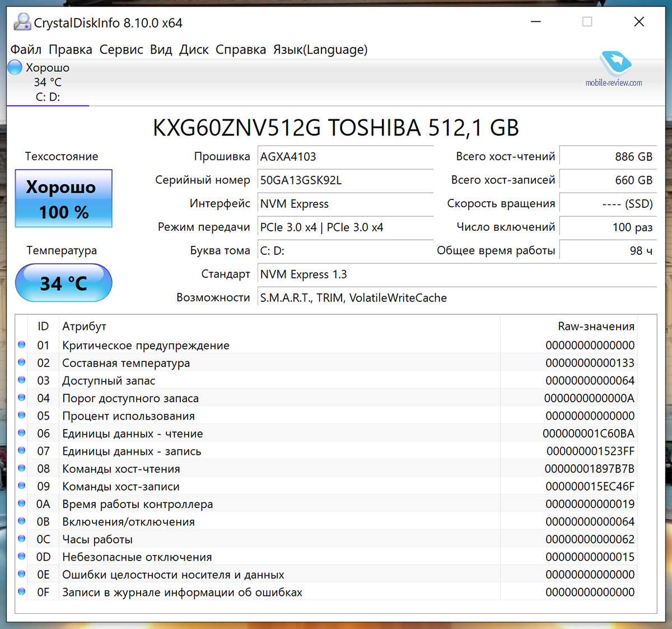Select the Процент использования attribute row
Viewport: 672px width, 629px height.
click(x=326, y=416)
